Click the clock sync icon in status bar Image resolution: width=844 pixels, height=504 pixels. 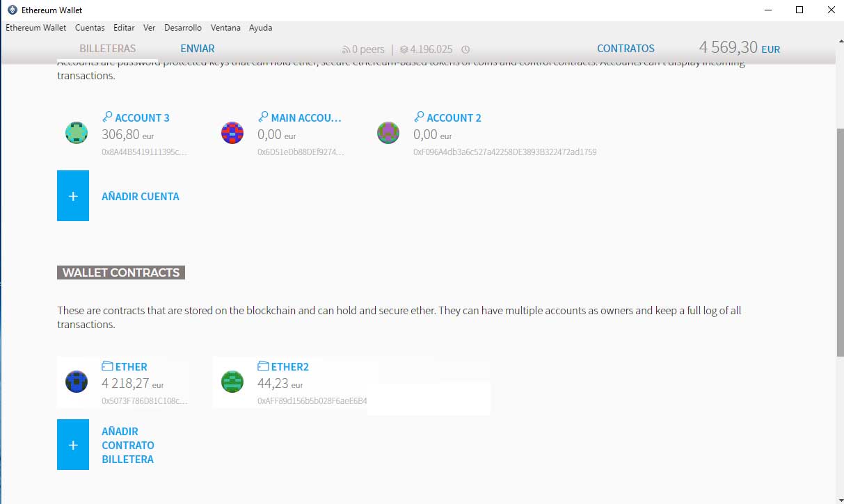click(465, 49)
